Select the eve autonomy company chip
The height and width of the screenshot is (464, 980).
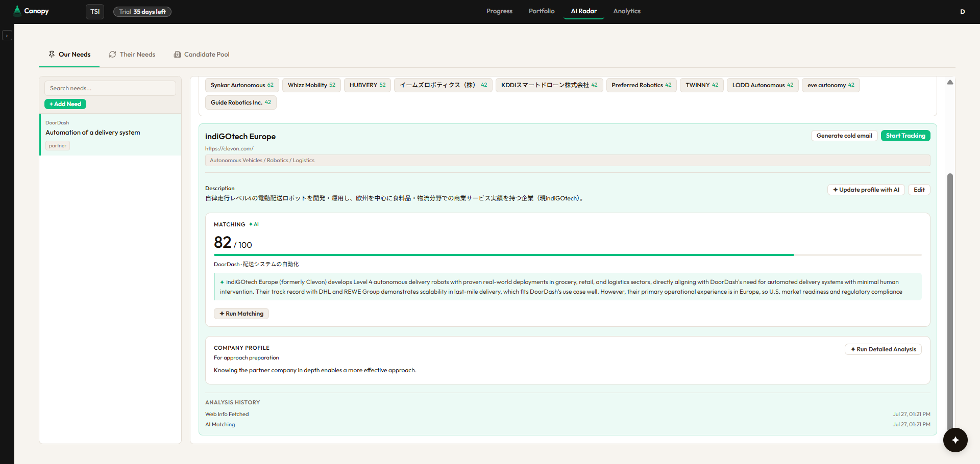click(x=831, y=85)
